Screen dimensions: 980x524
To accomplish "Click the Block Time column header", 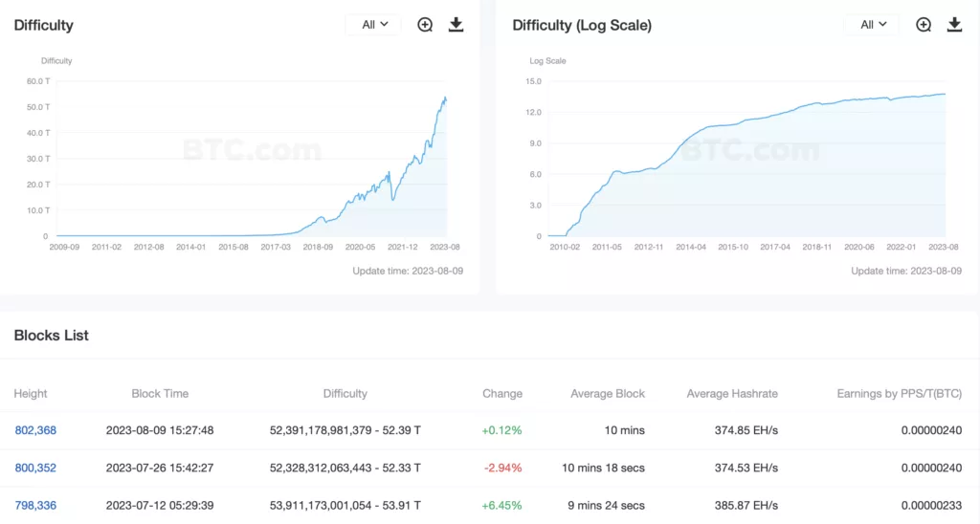I will pyautogui.click(x=160, y=393).
